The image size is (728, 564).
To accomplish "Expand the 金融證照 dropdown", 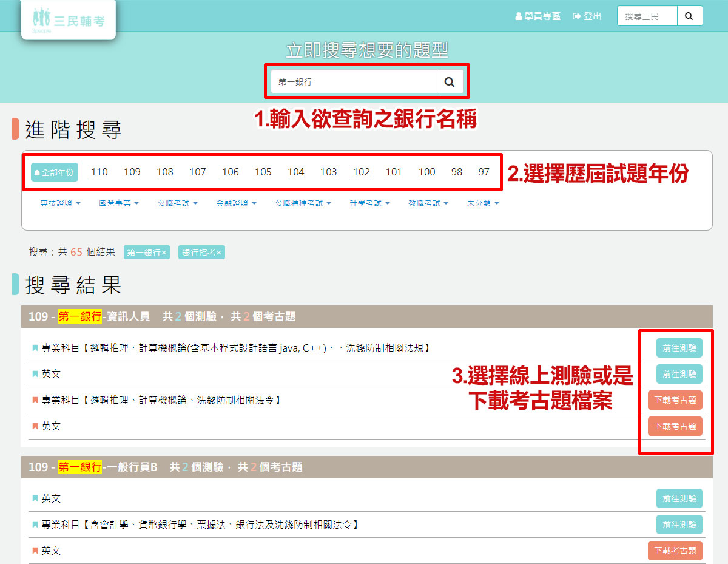I will click(237, 203).
